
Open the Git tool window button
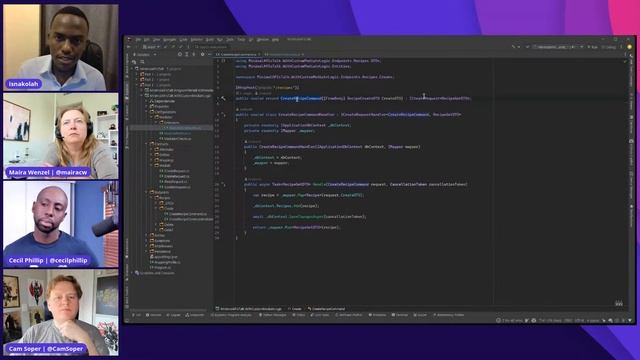[136, 315]
